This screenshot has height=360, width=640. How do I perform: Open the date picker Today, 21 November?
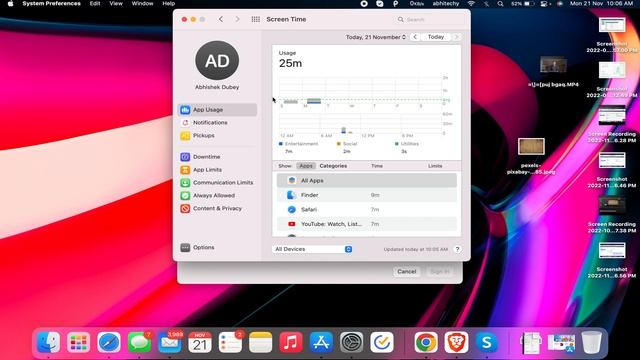376,37
